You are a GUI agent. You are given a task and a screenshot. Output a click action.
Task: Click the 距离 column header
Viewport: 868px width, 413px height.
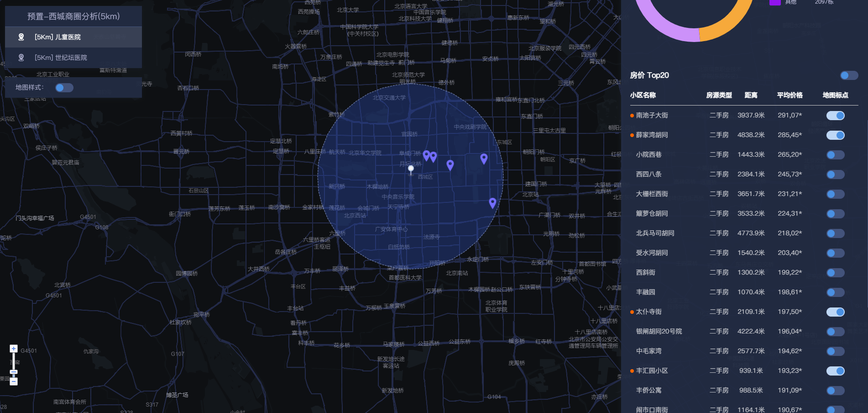[751, 95]
